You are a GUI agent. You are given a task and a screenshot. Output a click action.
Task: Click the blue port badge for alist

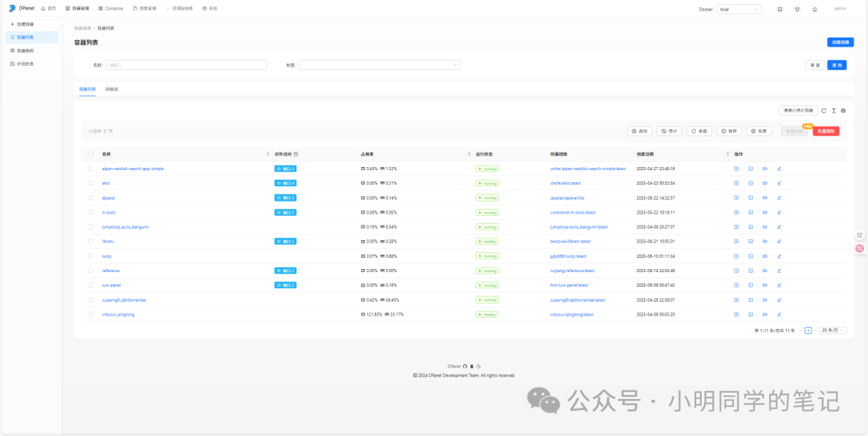(285, 183)
